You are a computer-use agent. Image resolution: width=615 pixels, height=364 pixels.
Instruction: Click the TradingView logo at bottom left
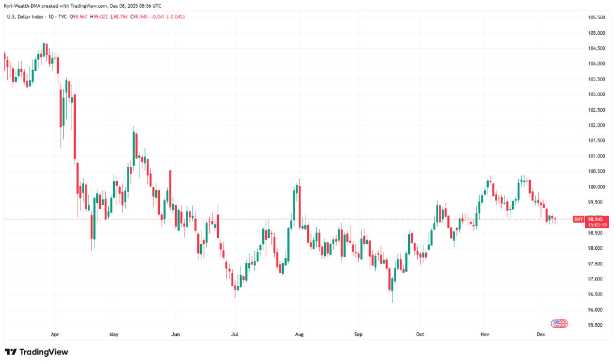pyautogui.click(x=37, y=352)
